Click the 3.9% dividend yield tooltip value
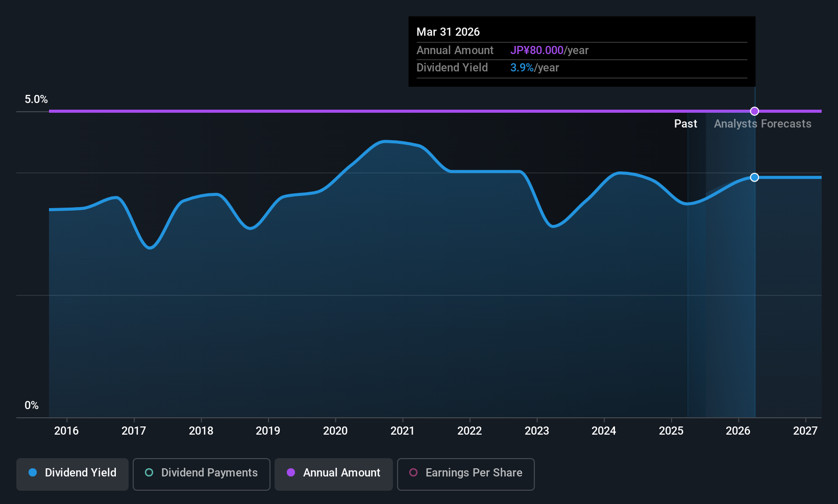This screenshot has width=838, height=504. pyautogui.click(x=522, y=68)
